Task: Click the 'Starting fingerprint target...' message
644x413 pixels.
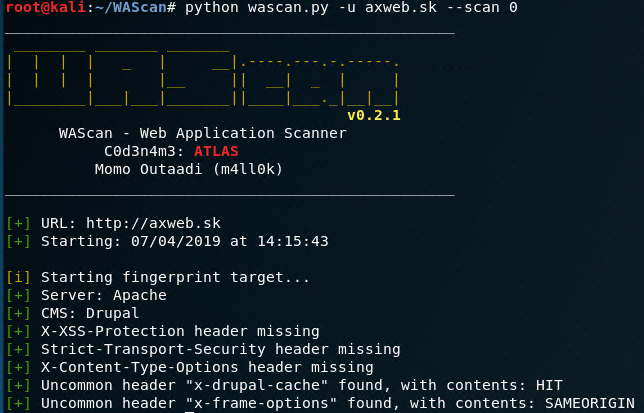Action: (176, 277)
